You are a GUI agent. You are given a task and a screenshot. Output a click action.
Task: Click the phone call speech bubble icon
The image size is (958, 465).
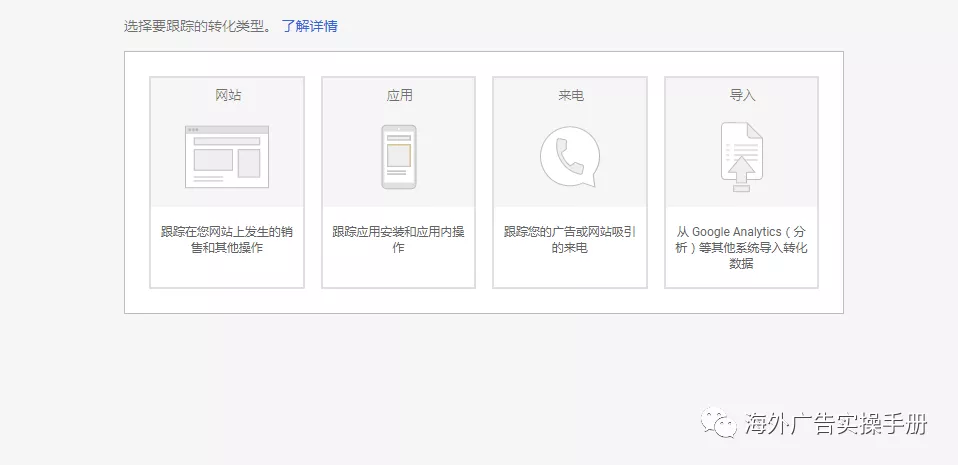coord(569,157)
